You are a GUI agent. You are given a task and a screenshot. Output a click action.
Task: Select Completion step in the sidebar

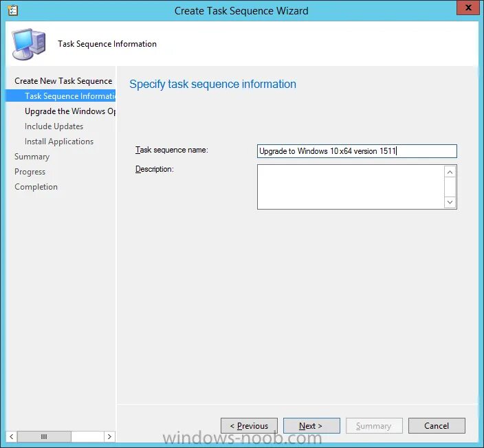coord(36,187)
